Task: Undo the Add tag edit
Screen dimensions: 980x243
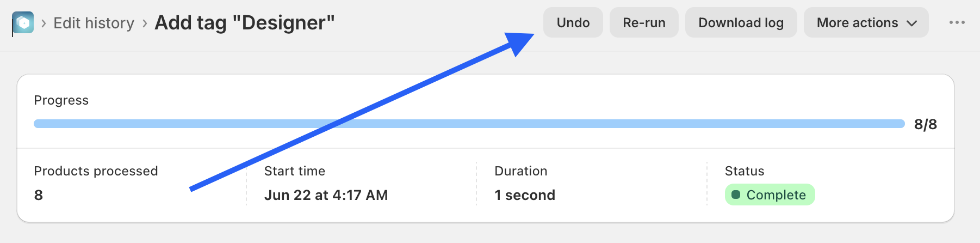Action: 573,22
